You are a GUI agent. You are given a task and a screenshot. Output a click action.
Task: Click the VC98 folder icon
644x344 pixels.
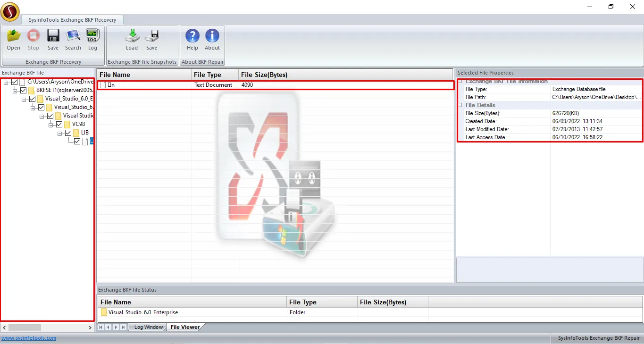[x=67, y=125]
